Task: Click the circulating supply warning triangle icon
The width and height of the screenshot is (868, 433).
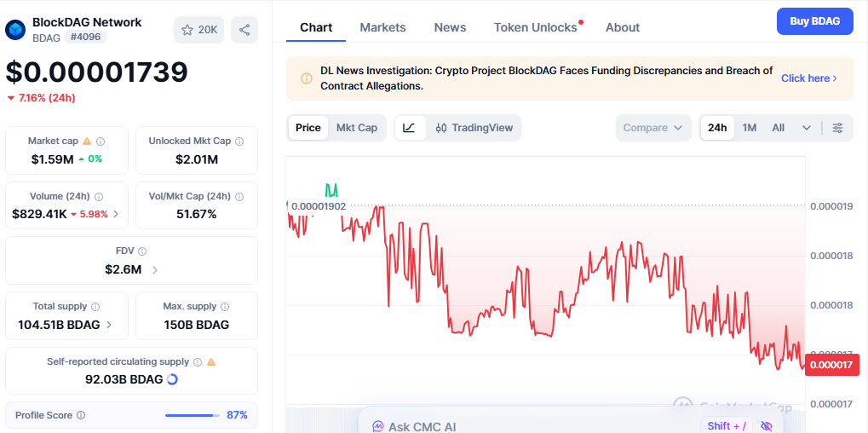Action: click(x=211, y=362)
